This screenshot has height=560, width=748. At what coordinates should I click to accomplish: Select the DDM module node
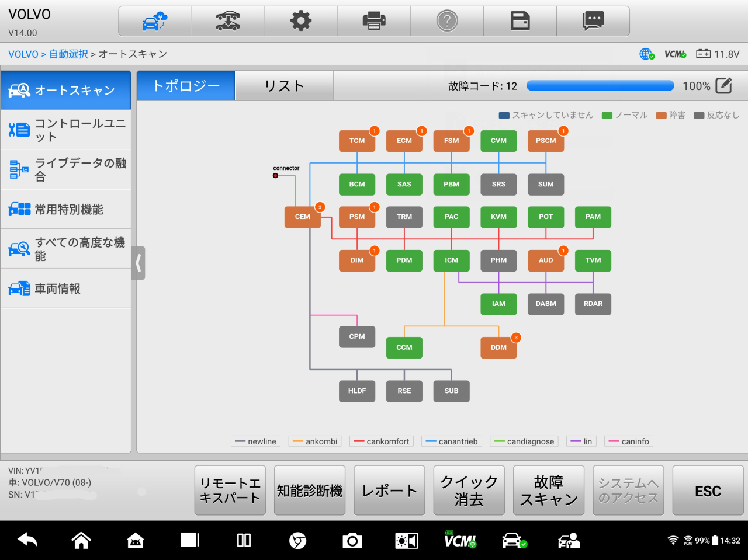point(498,347)
